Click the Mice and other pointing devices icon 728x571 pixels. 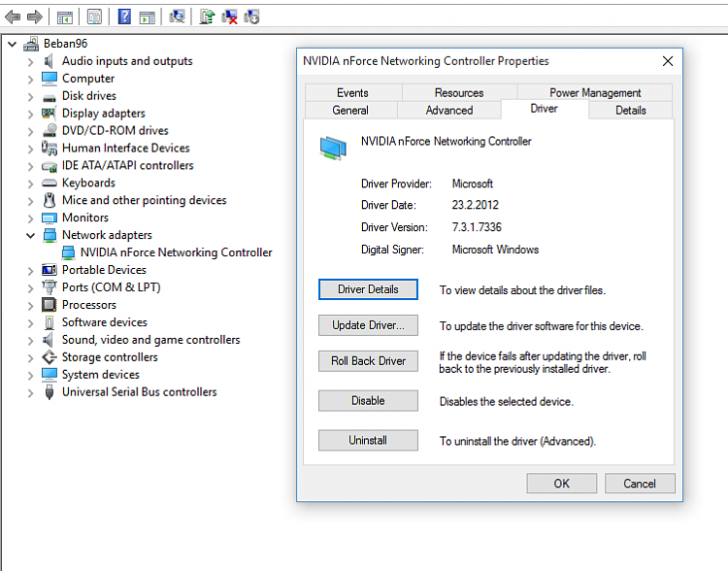pos(50,200)
